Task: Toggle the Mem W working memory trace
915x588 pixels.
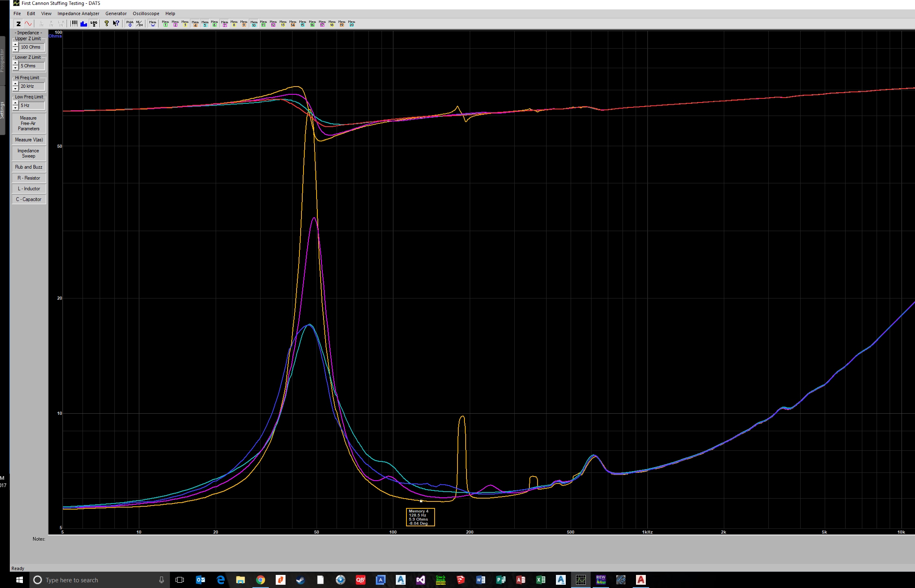Action: point(153,24)
